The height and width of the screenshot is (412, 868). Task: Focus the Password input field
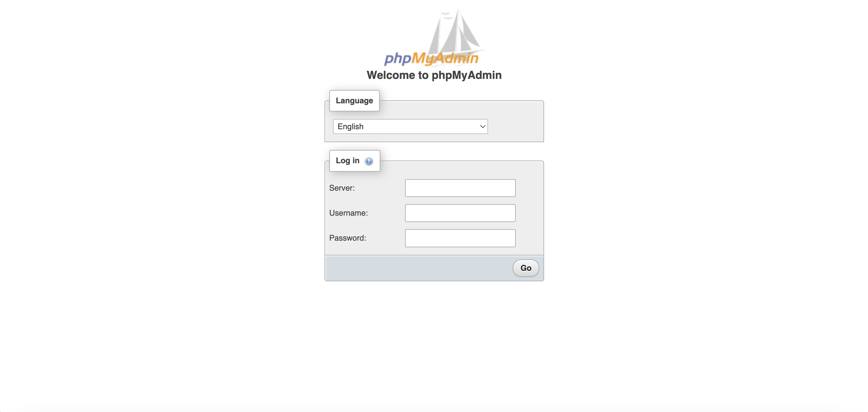click(460, 238)
